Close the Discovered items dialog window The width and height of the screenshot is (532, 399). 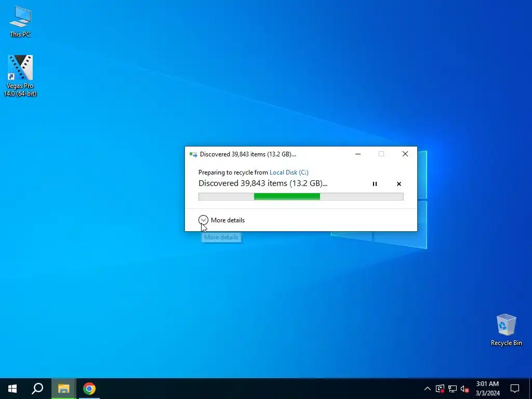(405, 154)
